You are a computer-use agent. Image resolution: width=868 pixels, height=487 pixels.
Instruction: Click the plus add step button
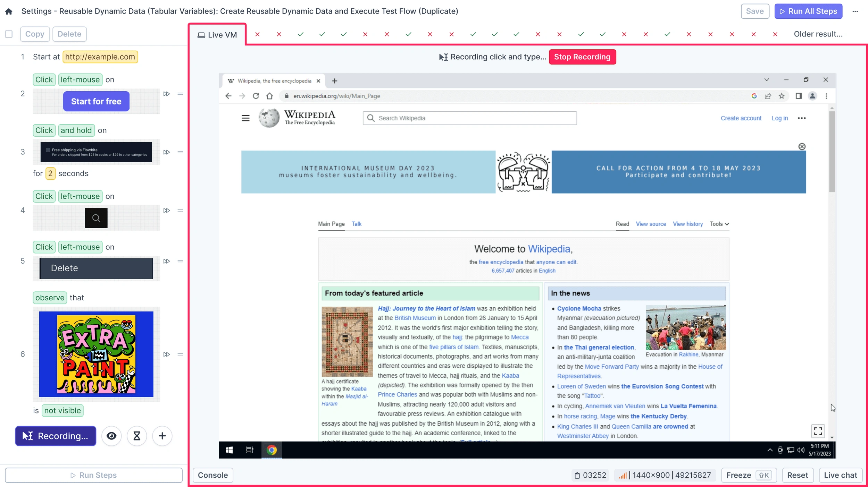(162, 436)
